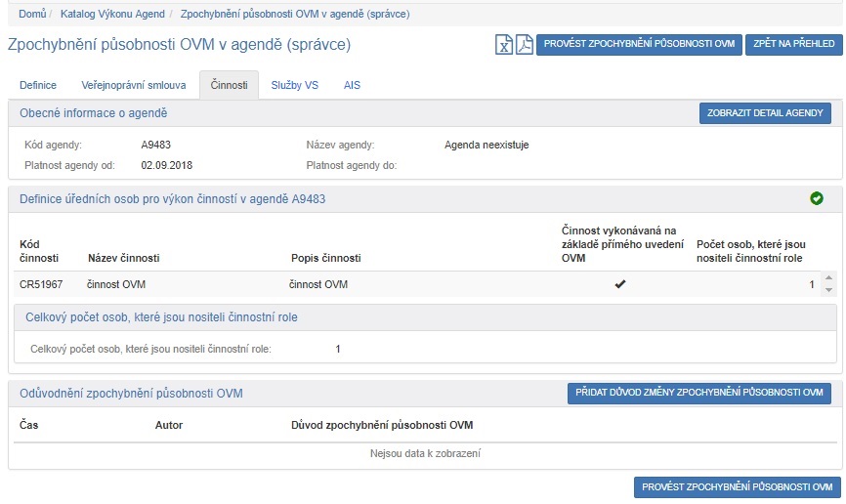Image resolution: width=846 pixels, height=504 pixels.
Task: Click the checkmark in the CR51967 row
Action: coord(619,284)
